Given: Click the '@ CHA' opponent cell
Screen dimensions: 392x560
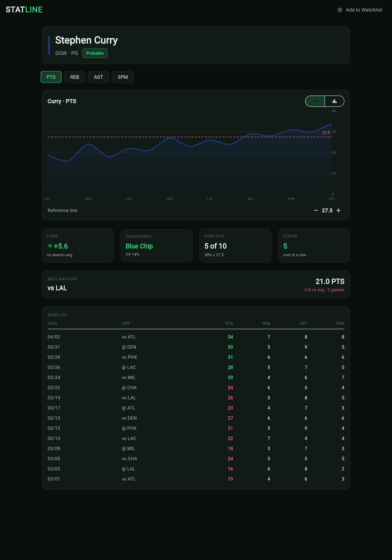Looking at the screenshot, I should (x=129, y=388).
